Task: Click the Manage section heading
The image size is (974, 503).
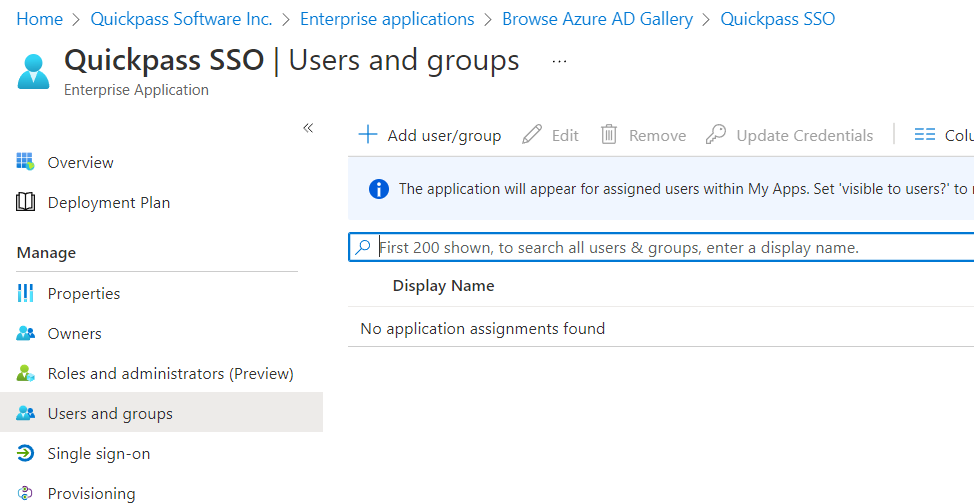Action: pos(46,253)
